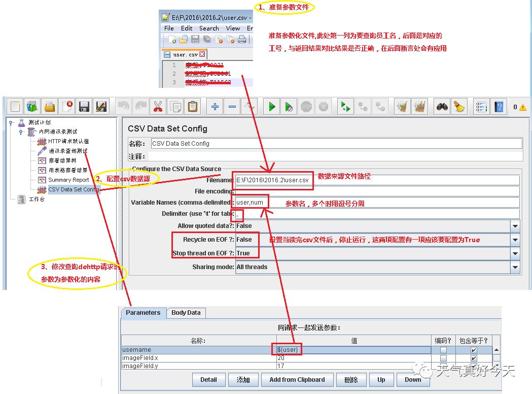Click the scissors Cut toolbar icon

coord(158,107)
